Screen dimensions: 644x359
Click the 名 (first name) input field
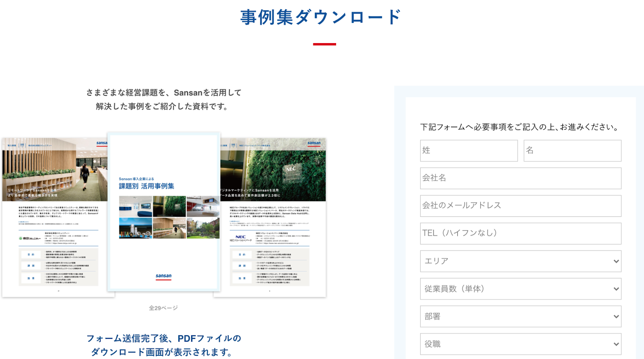572,151
